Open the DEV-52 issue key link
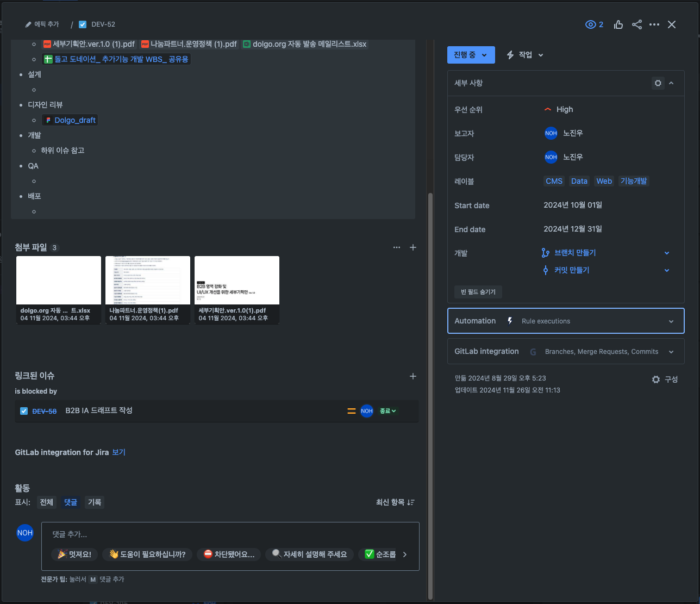 [103, 24]
